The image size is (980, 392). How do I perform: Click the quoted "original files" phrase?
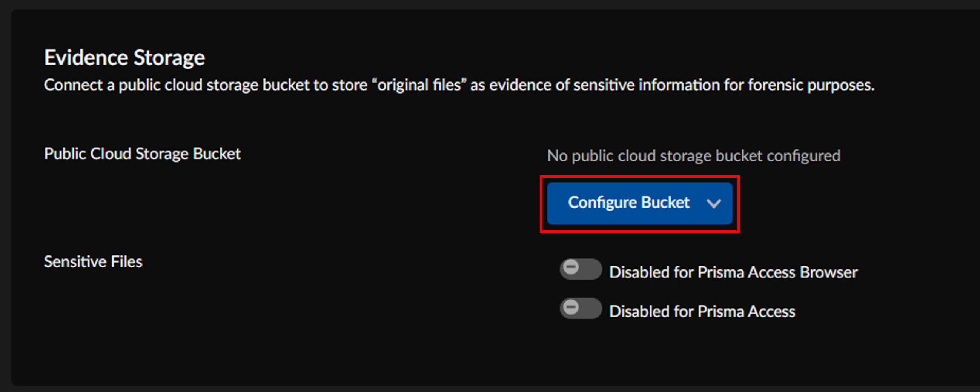[419, 85]
